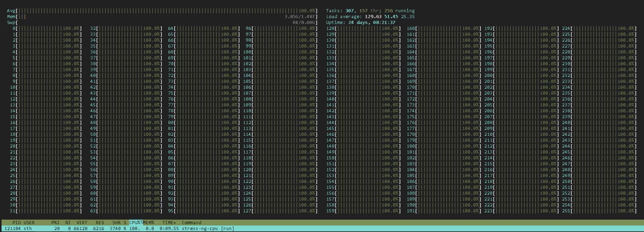Sort by the TIME+ column header
The width and height of the screenshot is (644, 232).
pos(169,223)
